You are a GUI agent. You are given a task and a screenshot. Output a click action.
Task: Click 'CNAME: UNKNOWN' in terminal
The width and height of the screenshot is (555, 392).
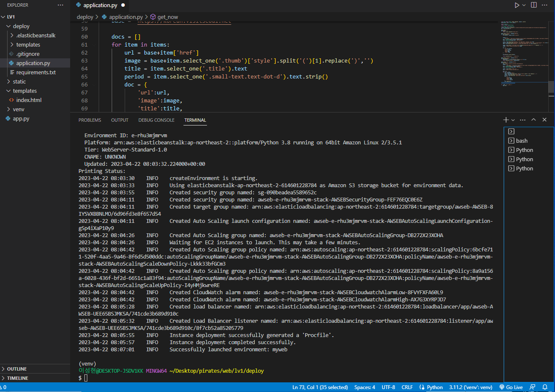click(105, 157)
